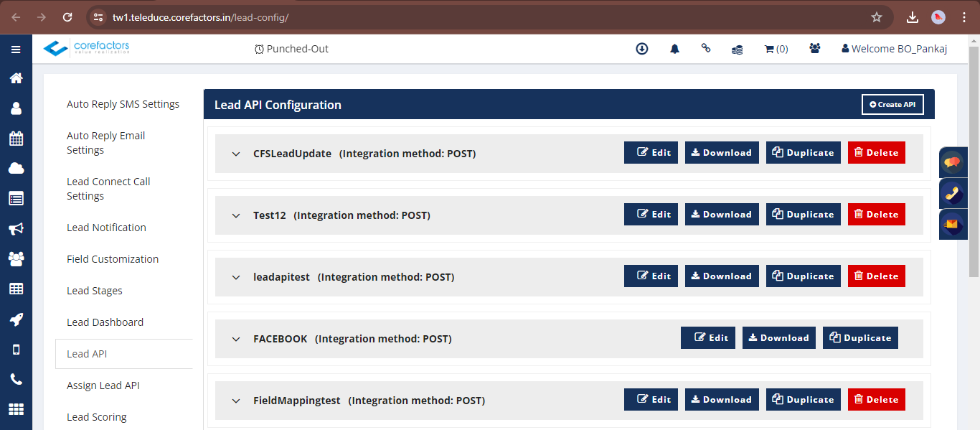Image resolution: width=980 pixels, height=430 pixels.
Task: Click the Create API button
Action: [x=892, y=104]
